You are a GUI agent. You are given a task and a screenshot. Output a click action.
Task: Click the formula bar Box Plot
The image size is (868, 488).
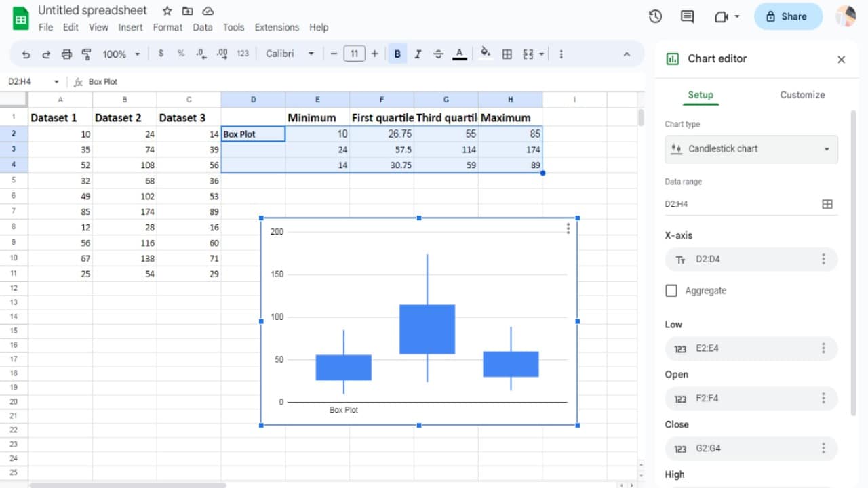[x=103, y=82]
